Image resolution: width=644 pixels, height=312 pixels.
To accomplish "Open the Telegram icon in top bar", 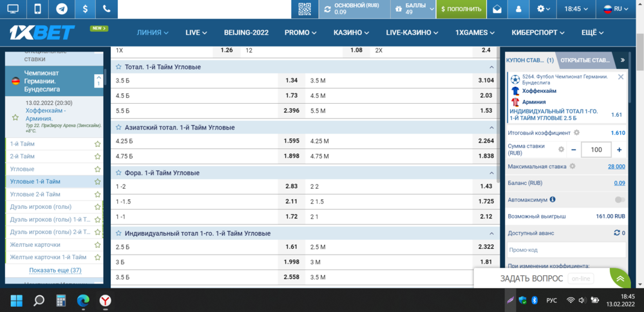I will [62, 9].
